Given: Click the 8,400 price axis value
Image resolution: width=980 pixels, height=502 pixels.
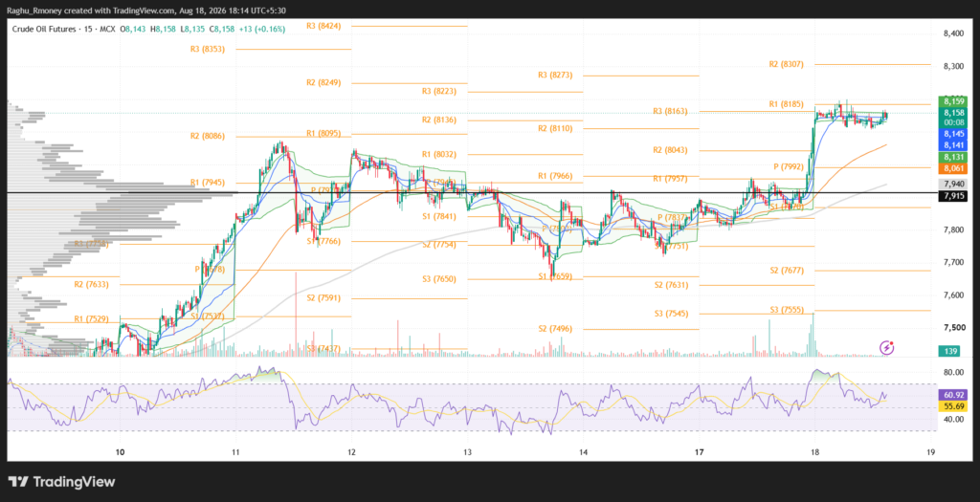Looking at the screenshot, I should pyautogui.click(x=953, y=33).
